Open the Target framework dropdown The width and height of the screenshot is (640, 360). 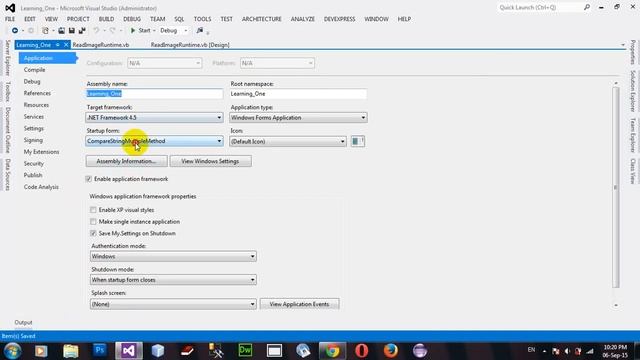tap(154, 118)
